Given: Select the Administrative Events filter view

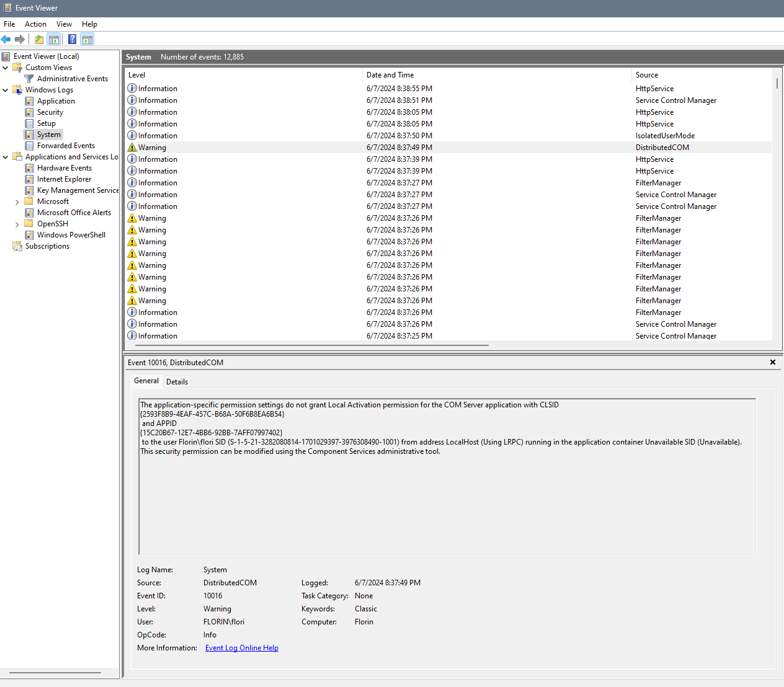Looking at the screenshot, I should coord(72,79).
